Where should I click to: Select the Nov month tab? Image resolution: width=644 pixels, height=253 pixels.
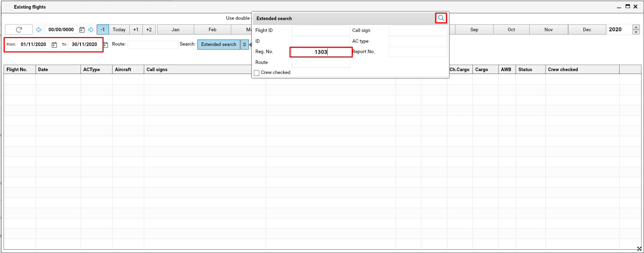tap(548, 29)
